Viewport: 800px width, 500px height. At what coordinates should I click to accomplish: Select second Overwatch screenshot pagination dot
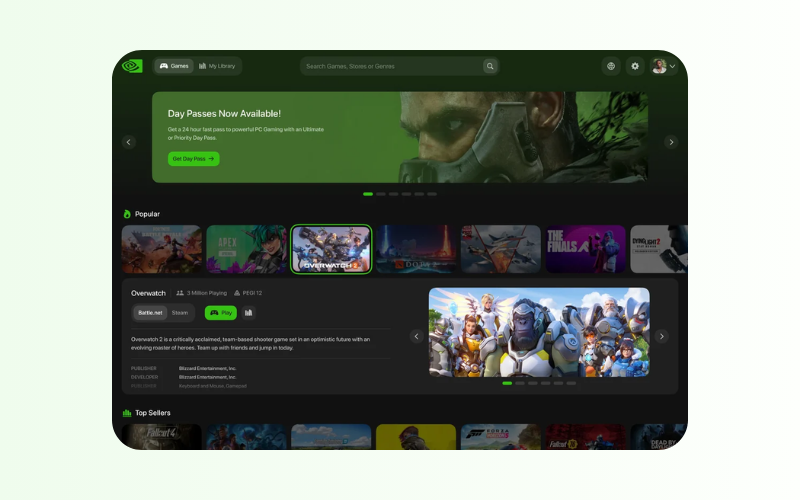pyautogui.click(x=520, y=383)
